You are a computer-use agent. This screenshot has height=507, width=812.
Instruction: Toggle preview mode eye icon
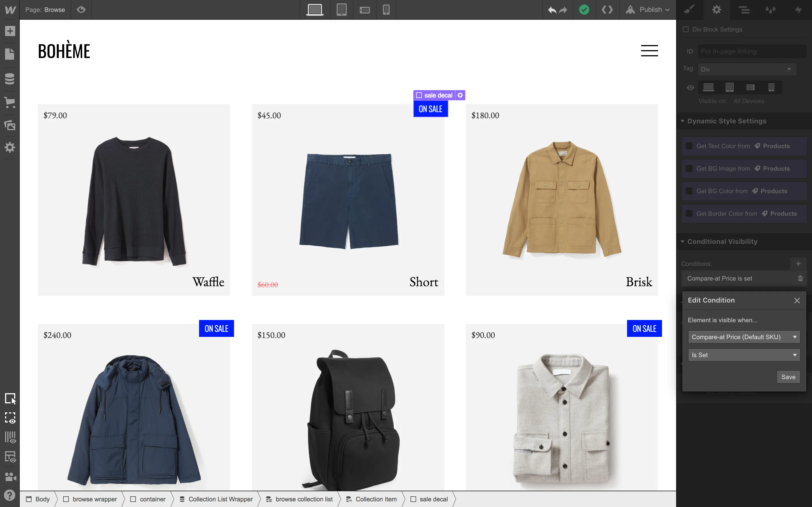coord(81,10)
